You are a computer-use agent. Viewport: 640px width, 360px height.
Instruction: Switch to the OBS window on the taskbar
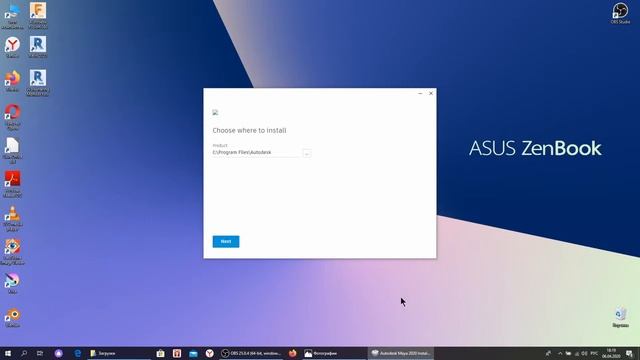click(x=251, y=353)
